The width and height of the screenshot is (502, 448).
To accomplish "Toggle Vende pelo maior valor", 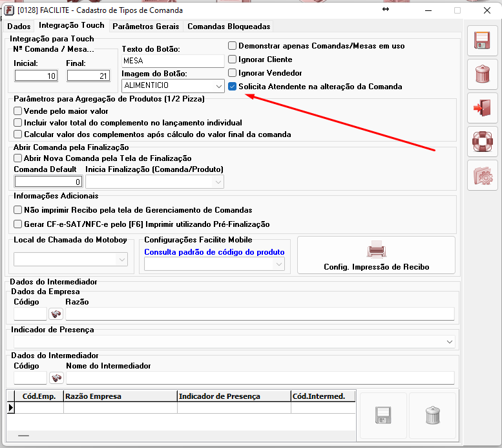I will click(x=18, y=111).
